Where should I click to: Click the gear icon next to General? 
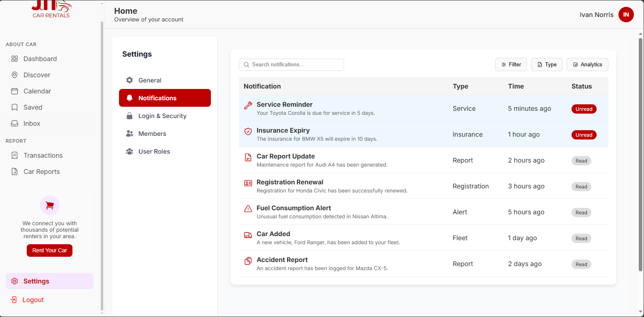coord(130,80)
